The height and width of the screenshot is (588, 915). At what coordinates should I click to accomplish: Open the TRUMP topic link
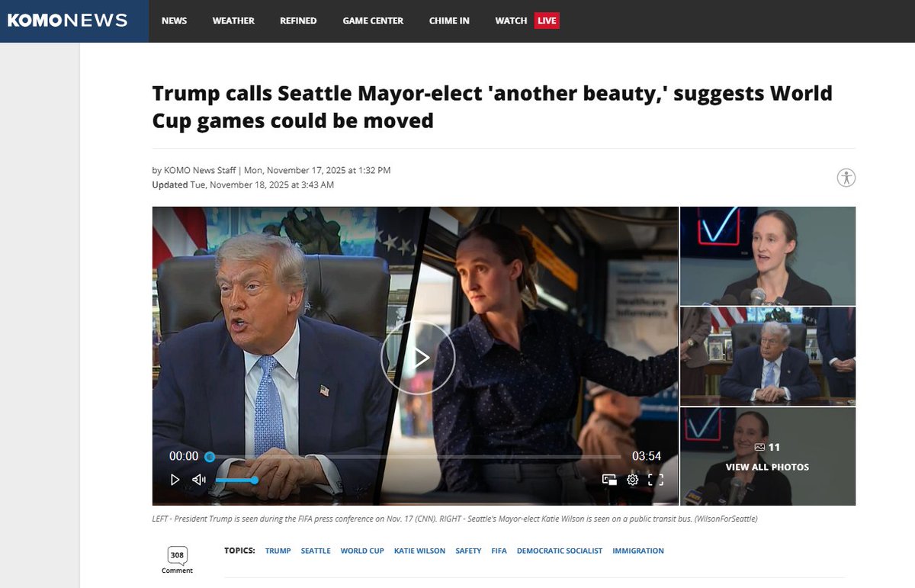pyautogui.click(x=278, y=551)
